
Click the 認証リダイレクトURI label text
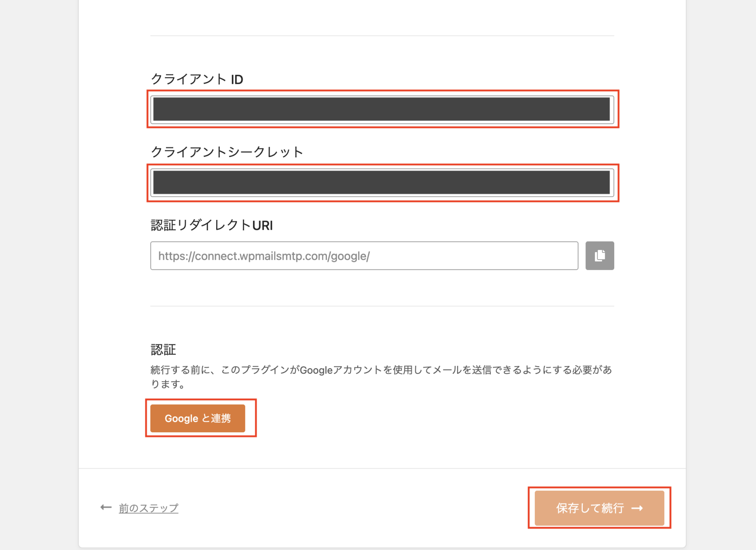click(211, 225)
